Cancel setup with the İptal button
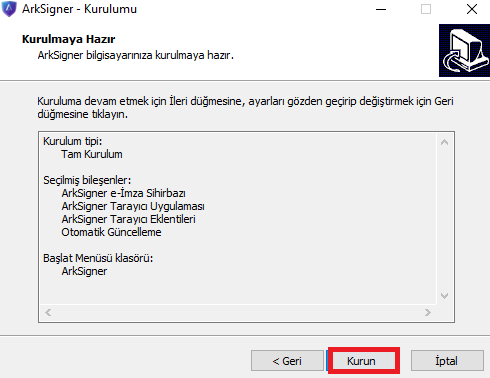490x378 pixels. [447, 361]
